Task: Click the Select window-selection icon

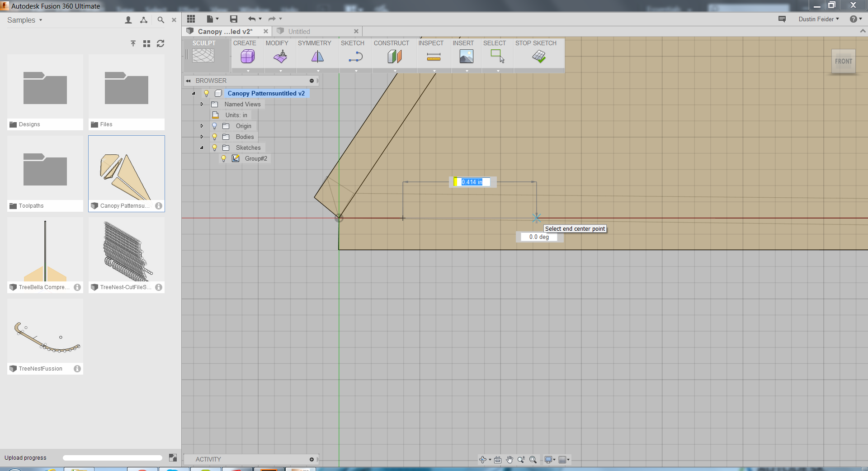Action: tap(497, 56)
